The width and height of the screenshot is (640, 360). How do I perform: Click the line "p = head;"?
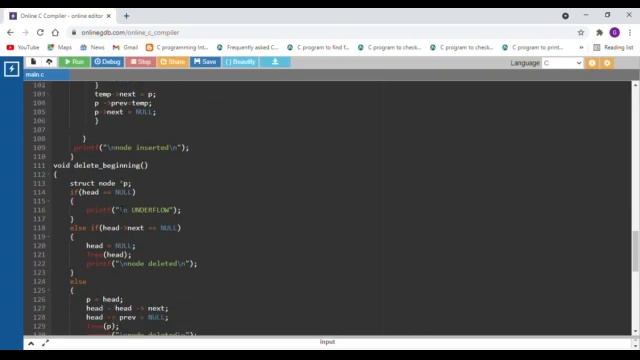coord(104,299)
